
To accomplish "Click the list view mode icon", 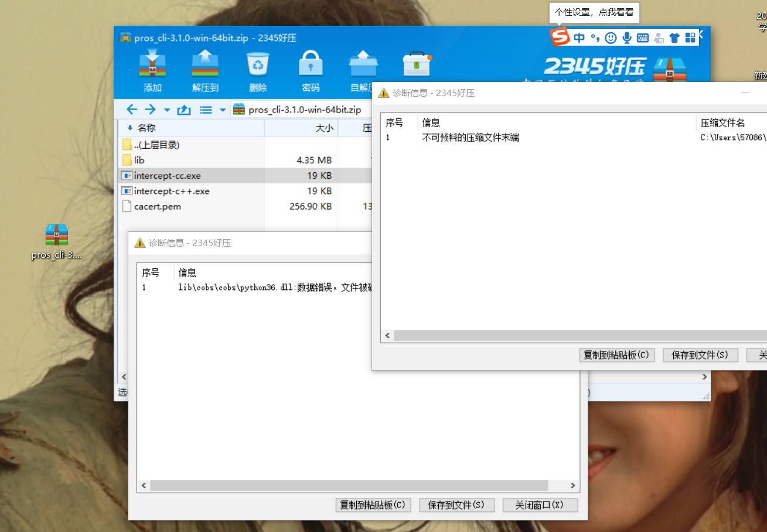I will pos(206,110).
